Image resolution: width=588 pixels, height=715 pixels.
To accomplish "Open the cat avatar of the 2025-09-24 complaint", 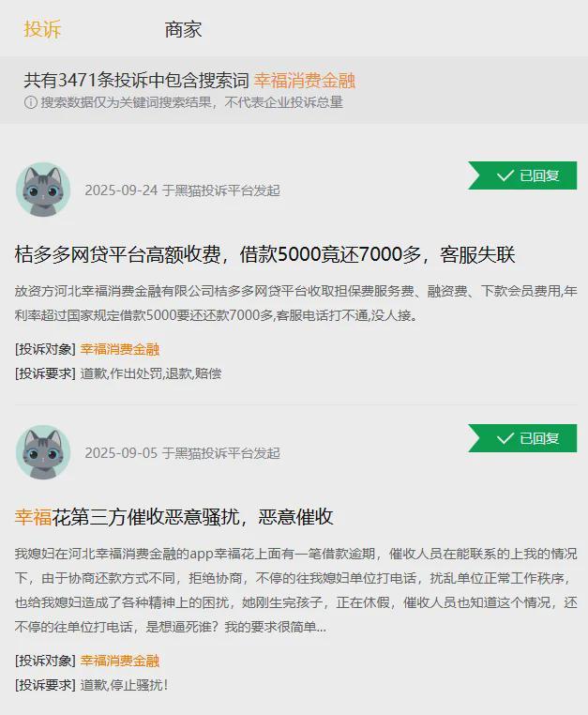I will point(43,190).
